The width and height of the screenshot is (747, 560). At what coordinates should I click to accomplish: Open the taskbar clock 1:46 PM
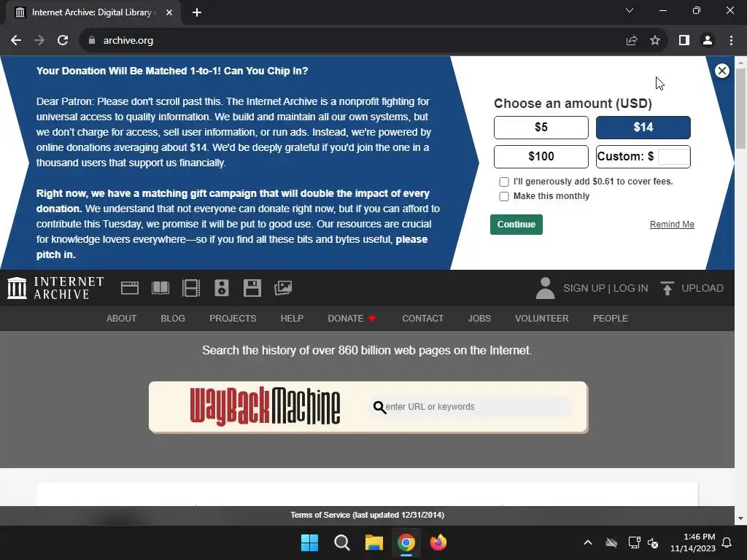(693, 542)
